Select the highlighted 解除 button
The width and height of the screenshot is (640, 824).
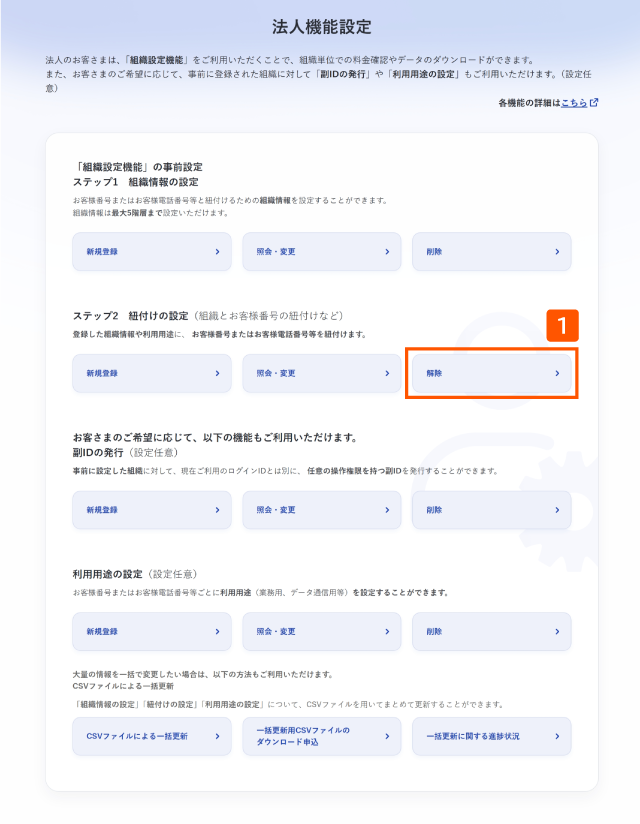pos(491,373)
